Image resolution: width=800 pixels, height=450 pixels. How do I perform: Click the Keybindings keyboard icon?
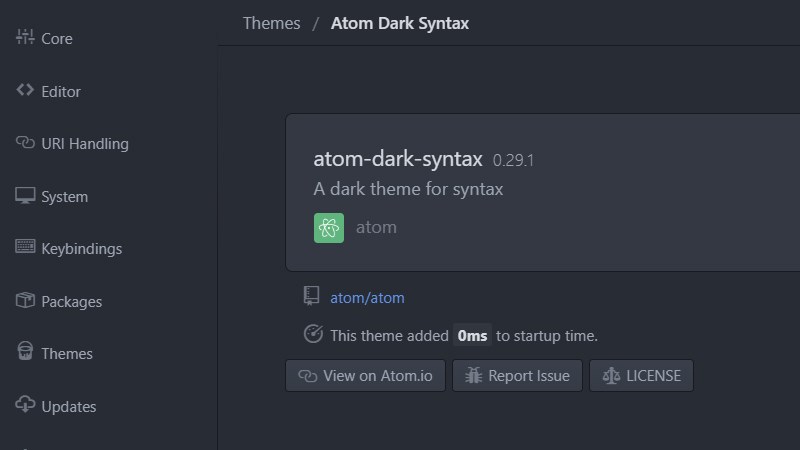25,248
